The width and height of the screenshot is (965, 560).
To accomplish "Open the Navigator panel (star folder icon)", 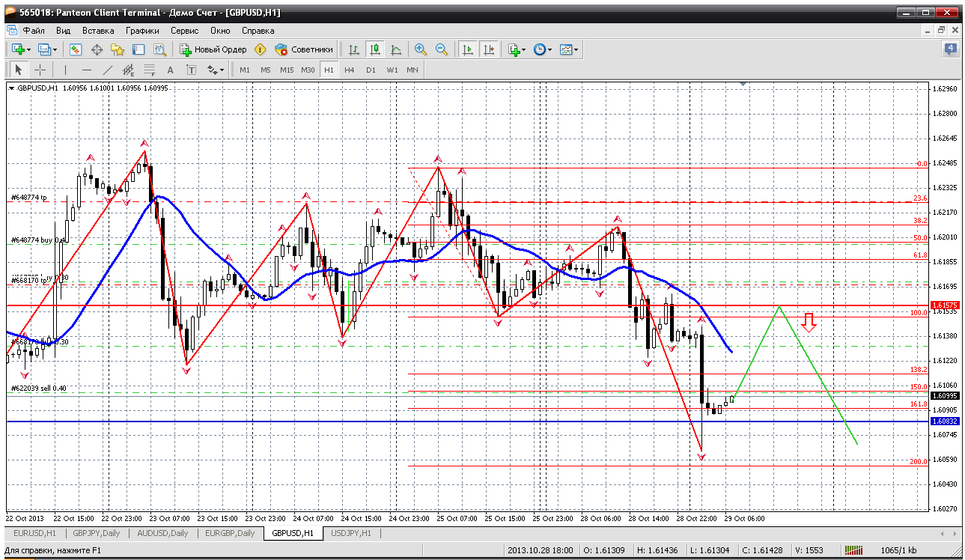I will coord(118,49).
